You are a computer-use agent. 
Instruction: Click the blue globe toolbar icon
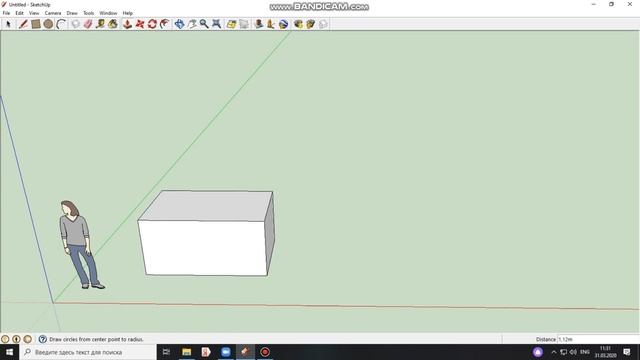[283, 24]
